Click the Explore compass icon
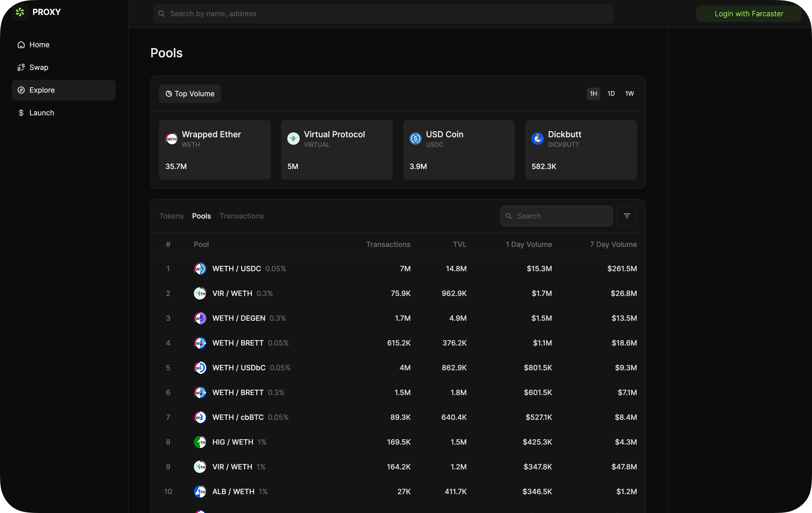 coord(21,90)
